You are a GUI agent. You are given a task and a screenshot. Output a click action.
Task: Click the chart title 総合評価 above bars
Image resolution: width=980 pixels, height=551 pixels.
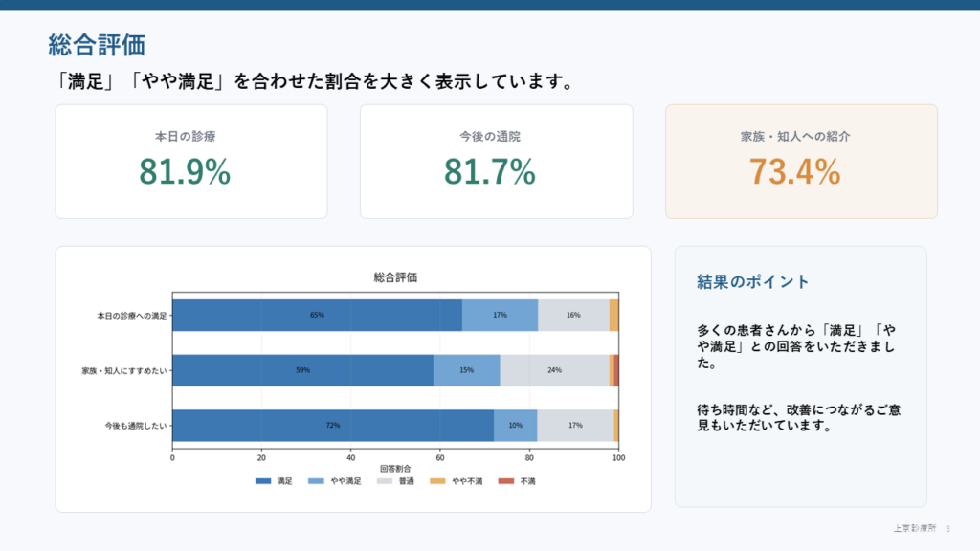point(395,277)
